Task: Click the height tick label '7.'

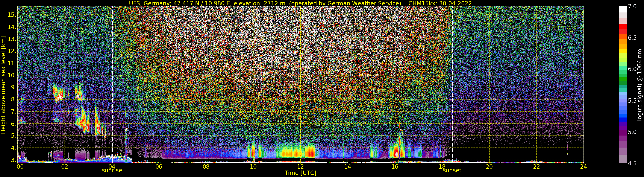Action: [x=13, y=112]
